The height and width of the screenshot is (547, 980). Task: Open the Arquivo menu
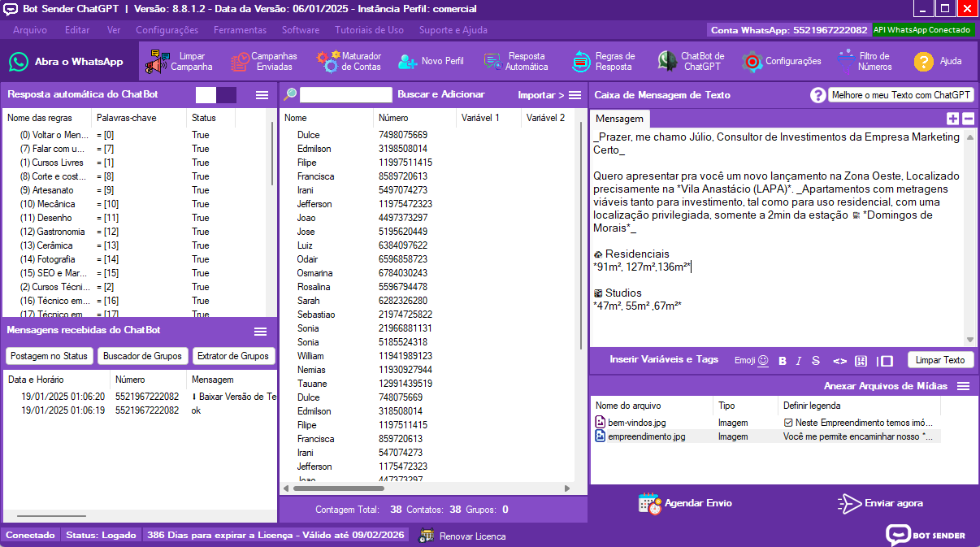coord(30,30)
